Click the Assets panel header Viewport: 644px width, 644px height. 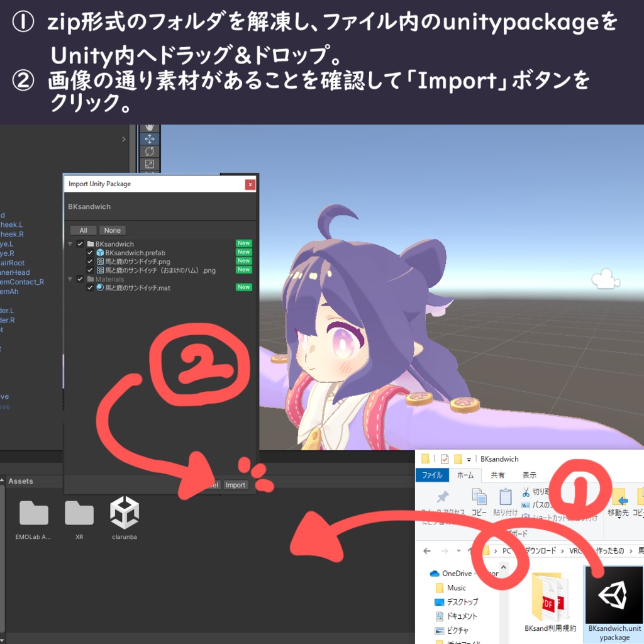(x=21, y=481)
